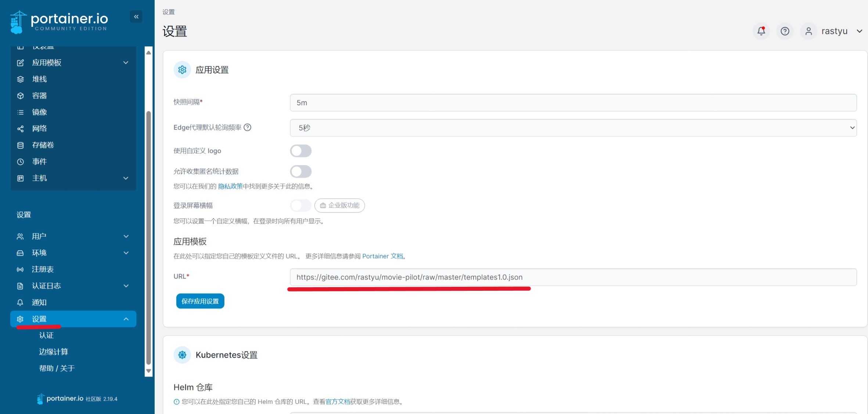
Task: Click the user avatar icon near rastyu
Action: click(808, 31)
